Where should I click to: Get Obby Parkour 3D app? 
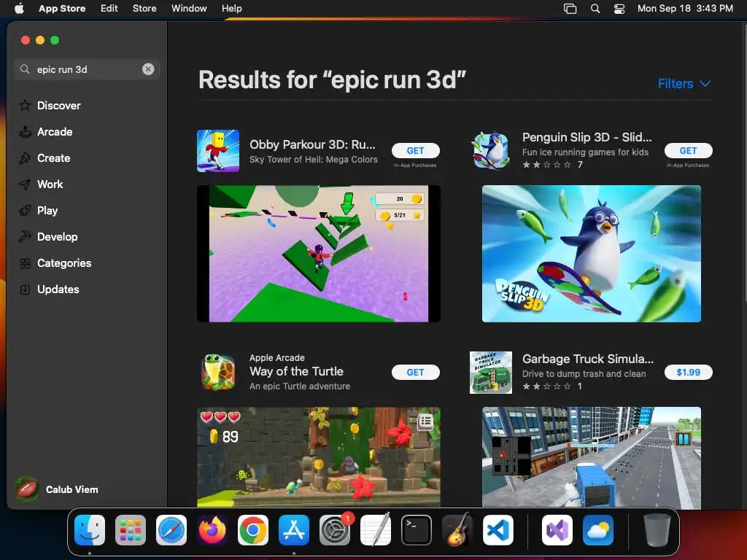click(415, 150)
